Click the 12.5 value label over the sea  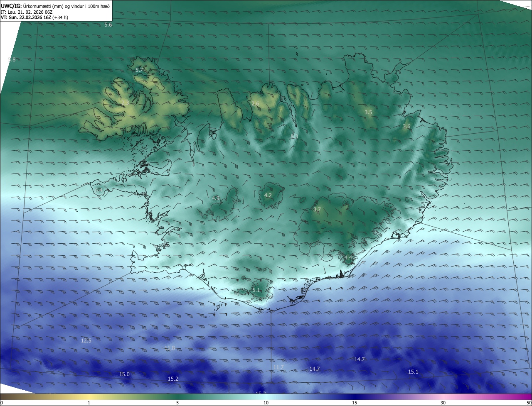coord(86,340)
